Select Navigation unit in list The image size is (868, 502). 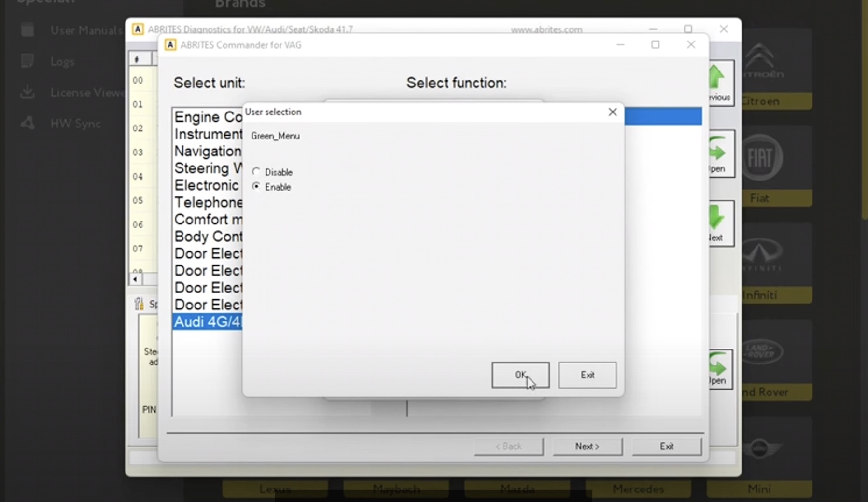(x=208, y=151)
